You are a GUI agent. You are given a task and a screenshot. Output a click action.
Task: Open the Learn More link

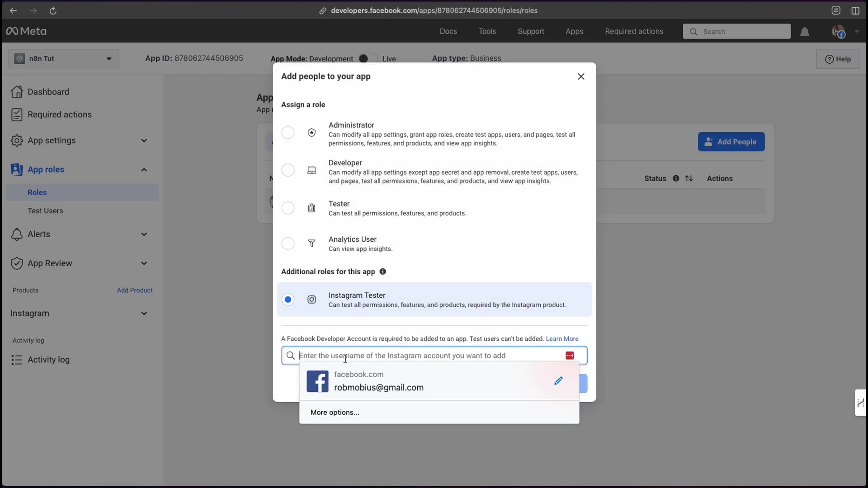[x=562, y=339]
